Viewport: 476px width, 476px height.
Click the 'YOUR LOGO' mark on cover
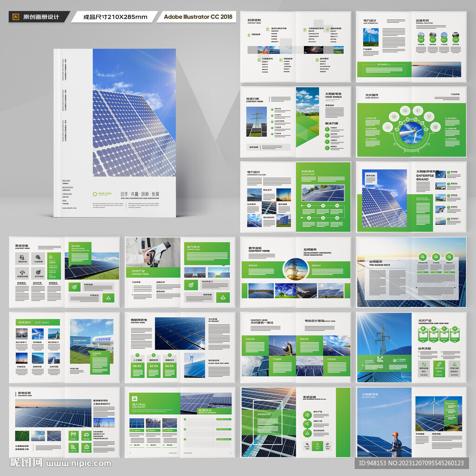102,194
